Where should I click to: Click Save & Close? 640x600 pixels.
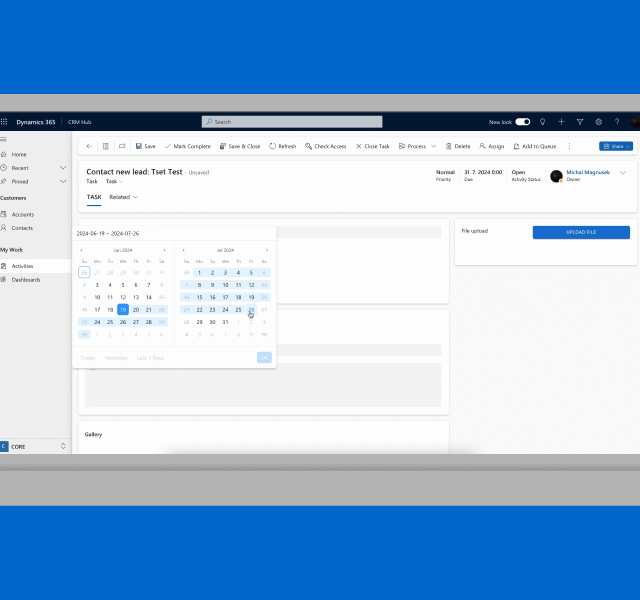[x=240, y=146]
